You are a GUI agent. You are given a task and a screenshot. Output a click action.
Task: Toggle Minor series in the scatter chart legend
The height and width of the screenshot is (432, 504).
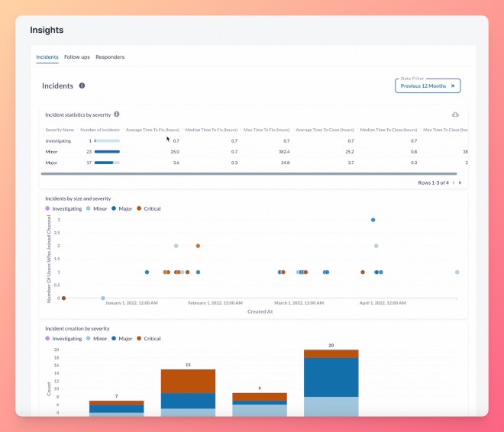96,208
